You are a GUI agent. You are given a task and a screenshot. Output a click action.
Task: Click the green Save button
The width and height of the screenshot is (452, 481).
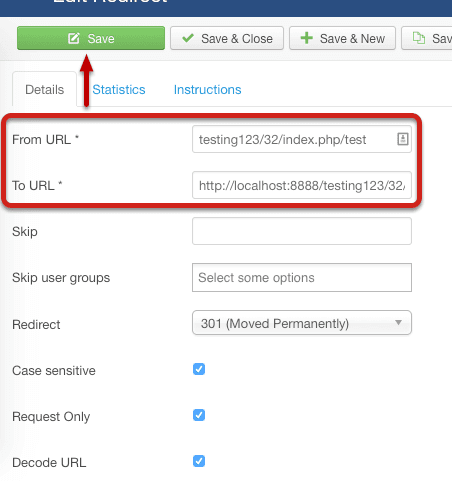pyautogui.click(x=91, y=38)
